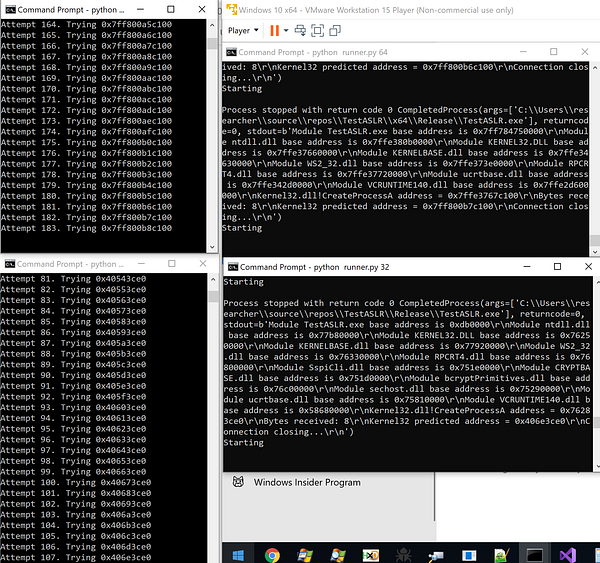Image resolution: width=600 pixels, height=563 pixels.
Task: Switch VMware to Unity mode
Action: pyautogui.click(x=335, y=30)
